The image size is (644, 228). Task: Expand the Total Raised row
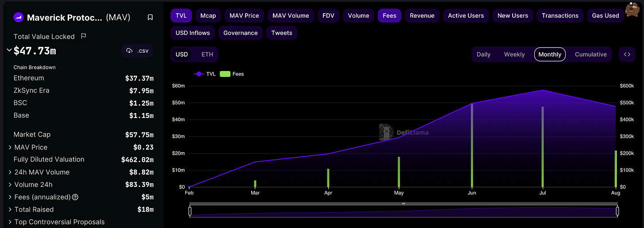click(10, 209)
